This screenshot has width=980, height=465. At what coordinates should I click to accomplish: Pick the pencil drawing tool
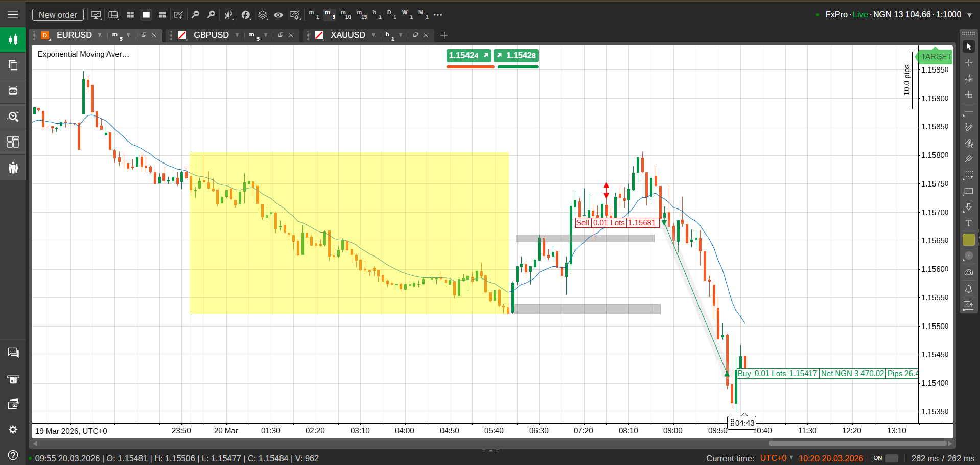[x=968, y=127]
